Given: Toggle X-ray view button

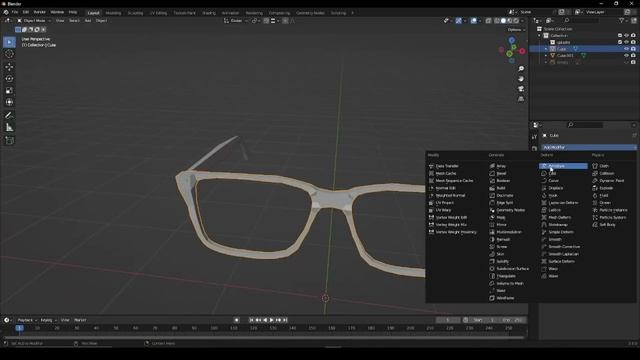Looking at the screenshot, I should [488, 21].
